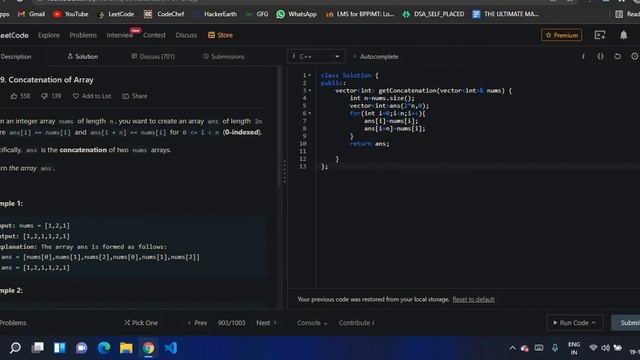Toggle the Autocomplete option

[x=375, y=56]
